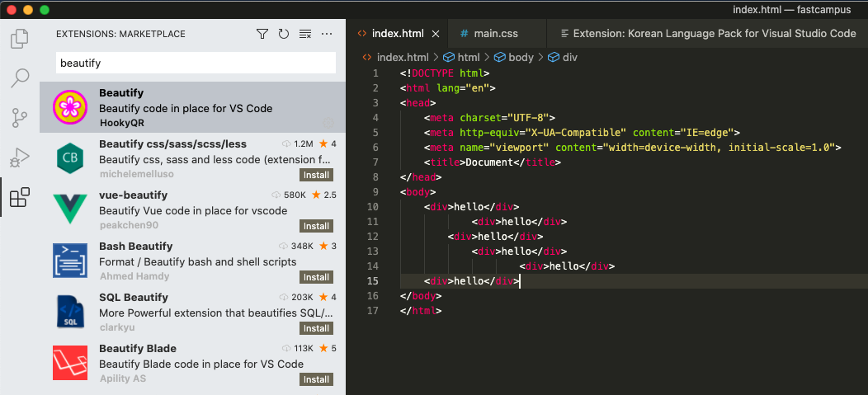Click the SQL Beautify file icon

[70, 312]
